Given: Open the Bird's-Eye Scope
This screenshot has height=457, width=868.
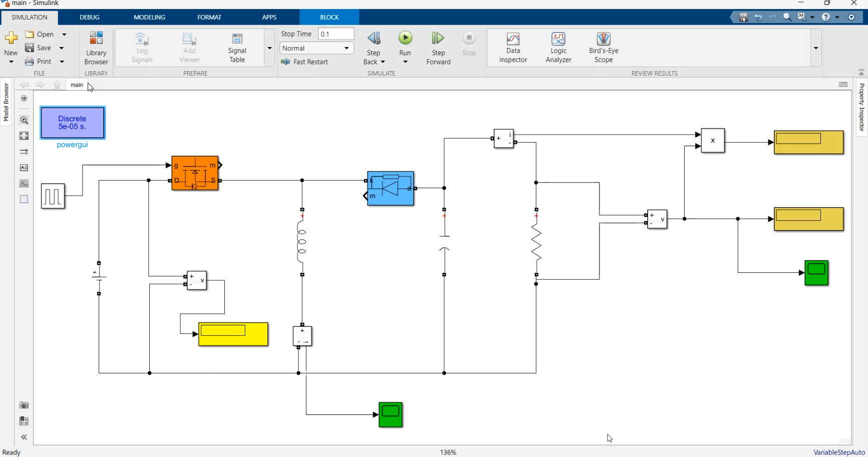Looking at the screenshot, I should pos(604,48).
